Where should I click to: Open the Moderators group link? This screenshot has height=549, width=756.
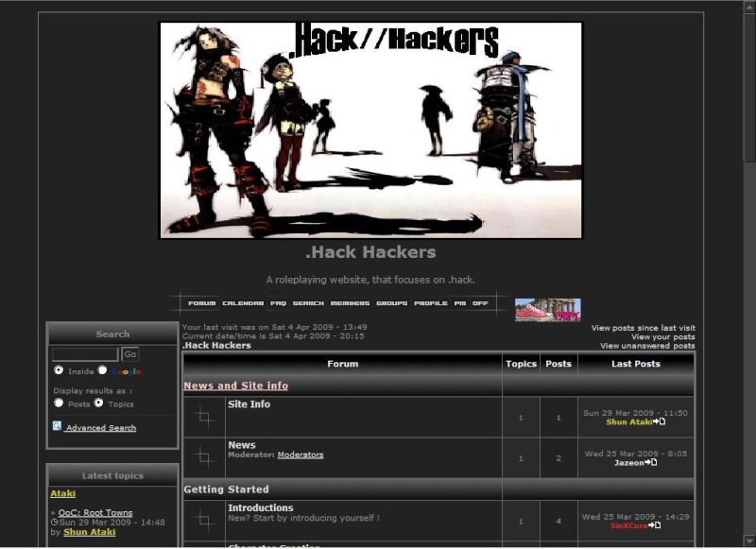301,455
